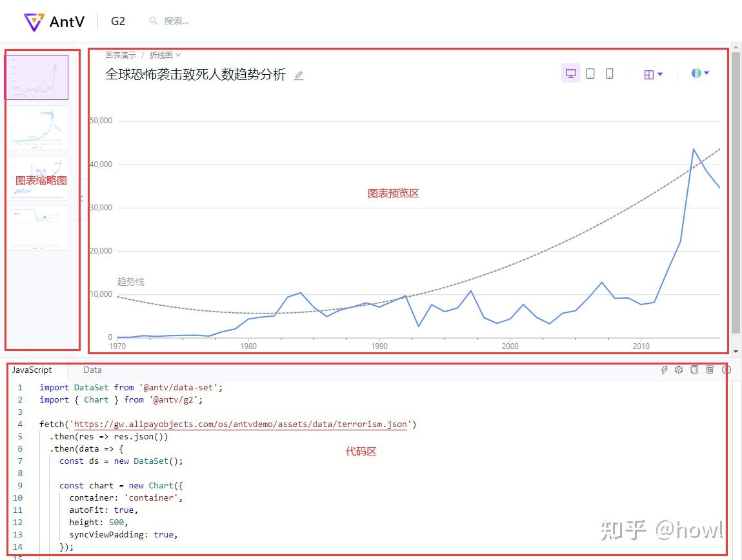Image resolution: width=742 pixels, height=560 pixels.
Task: Open the color theme dropdown arrow
Action: point(708,73)
